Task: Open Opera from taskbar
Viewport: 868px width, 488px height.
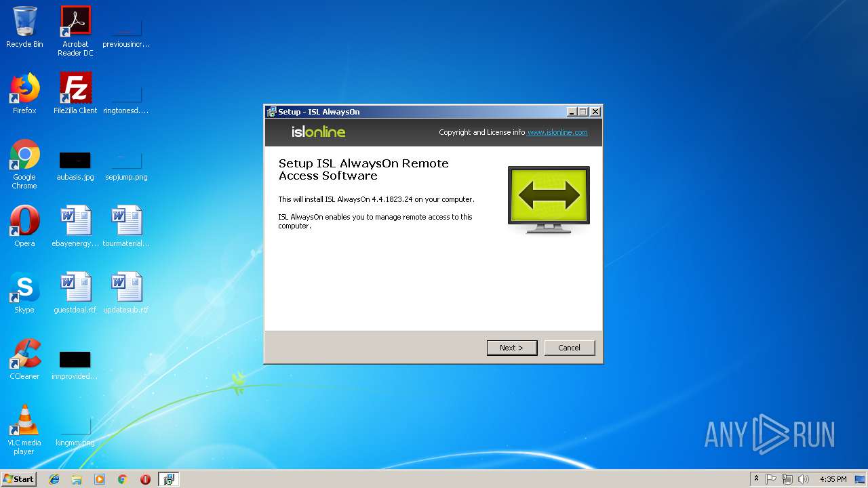Action: 145,479
